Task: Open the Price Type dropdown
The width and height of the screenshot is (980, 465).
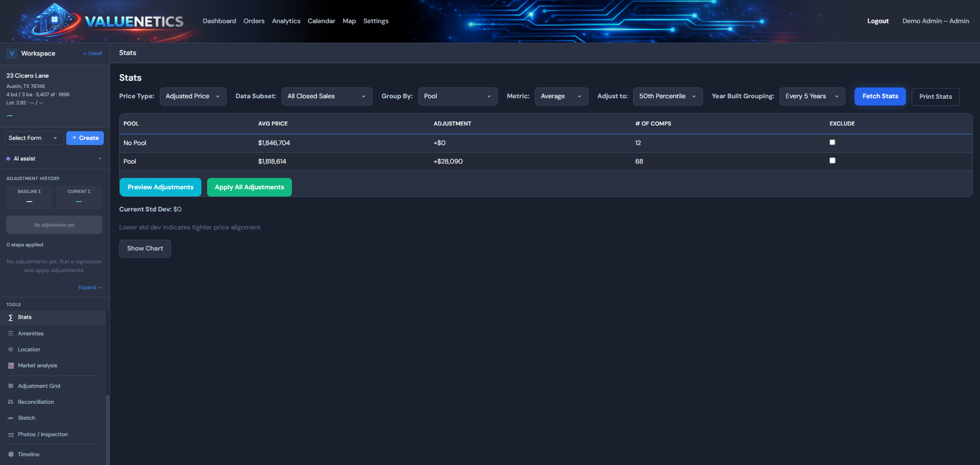Action: [x=193, y=97]
